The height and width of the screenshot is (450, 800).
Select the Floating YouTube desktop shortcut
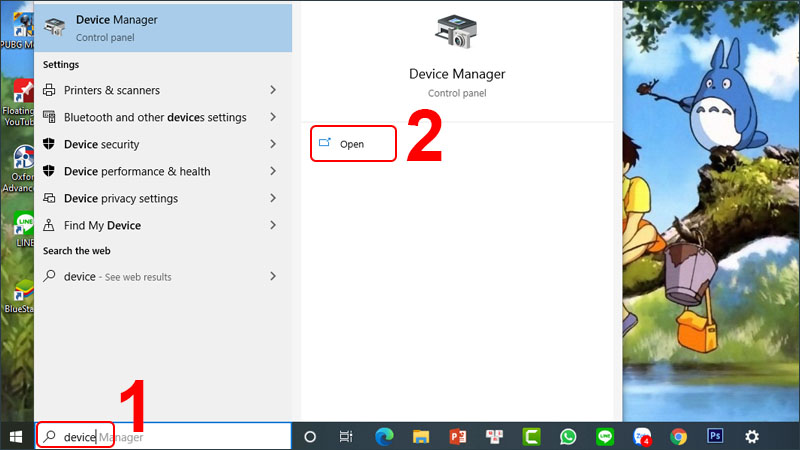[17, 102]
